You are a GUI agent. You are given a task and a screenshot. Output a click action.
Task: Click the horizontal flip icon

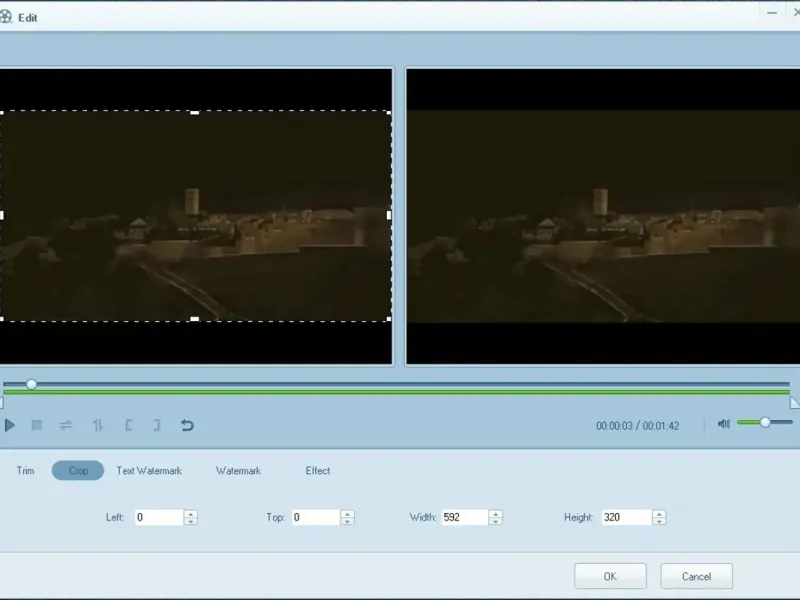click(x=66, y=425)
